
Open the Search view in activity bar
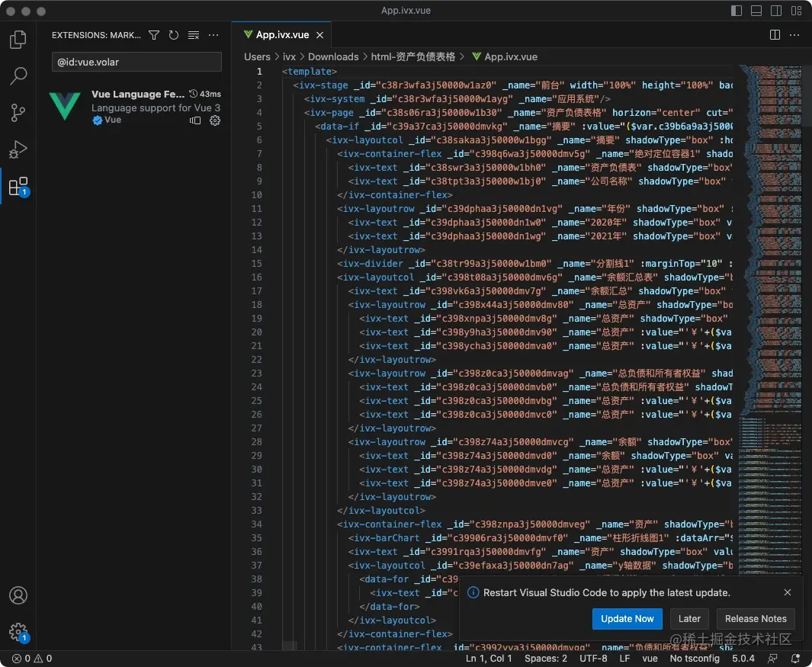click(18, 75)
